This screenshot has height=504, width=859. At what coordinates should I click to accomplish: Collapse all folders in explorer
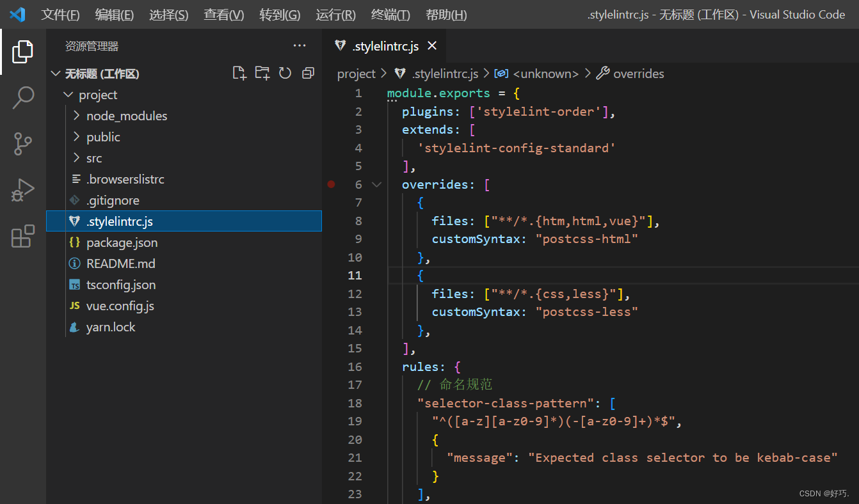coord(308,74)
